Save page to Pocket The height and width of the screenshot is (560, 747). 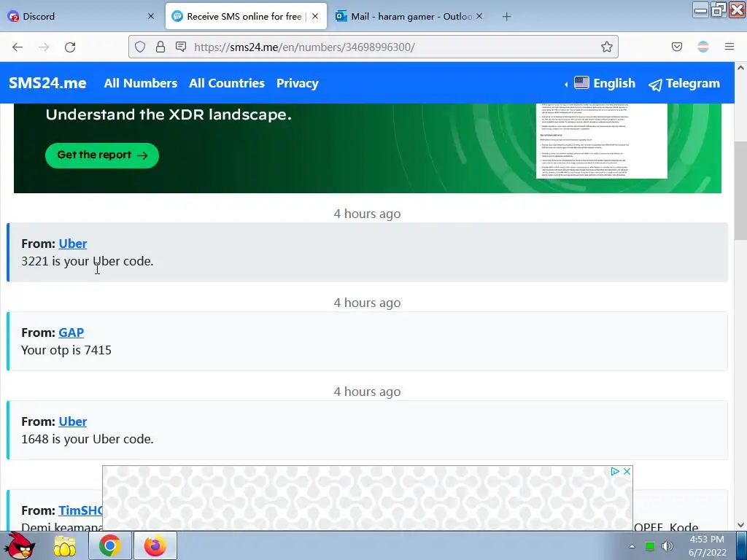pos(676,47)
